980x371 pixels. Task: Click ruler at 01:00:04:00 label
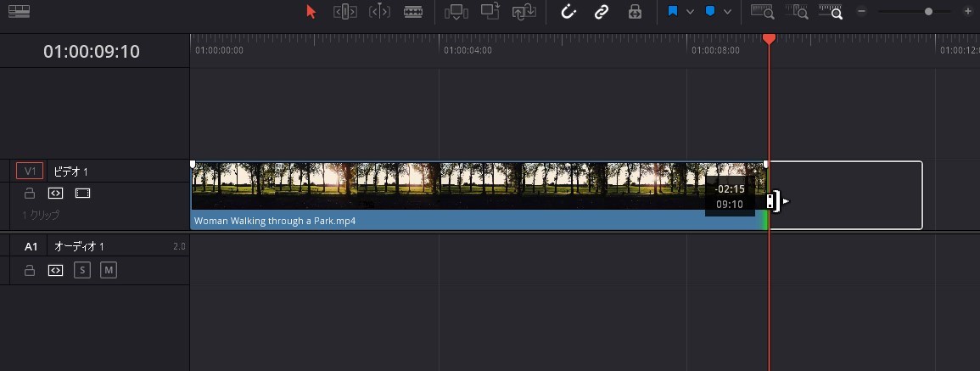[468, 51]
